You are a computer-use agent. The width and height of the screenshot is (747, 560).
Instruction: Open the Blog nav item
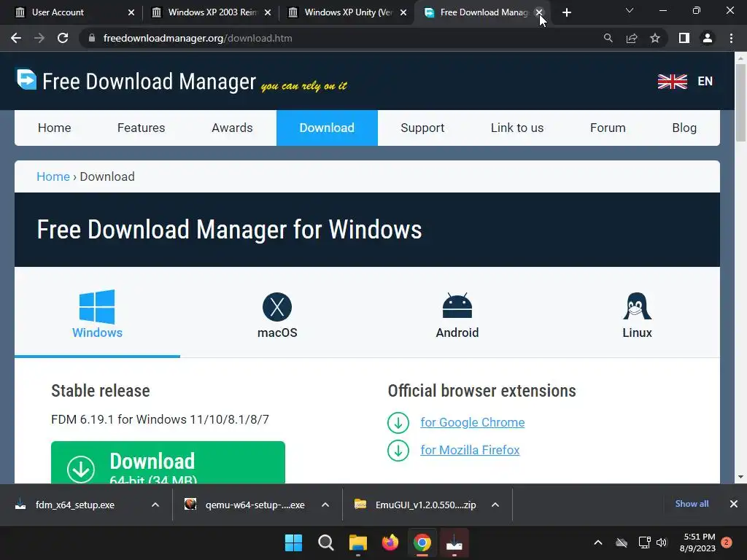(x=684, y=128)
